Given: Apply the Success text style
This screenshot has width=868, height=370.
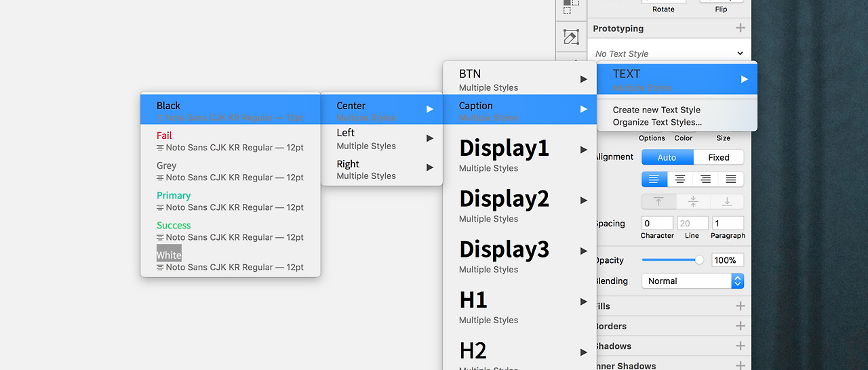Looking at the screenshot, I should pyautogui.click(x=231, y=230).
